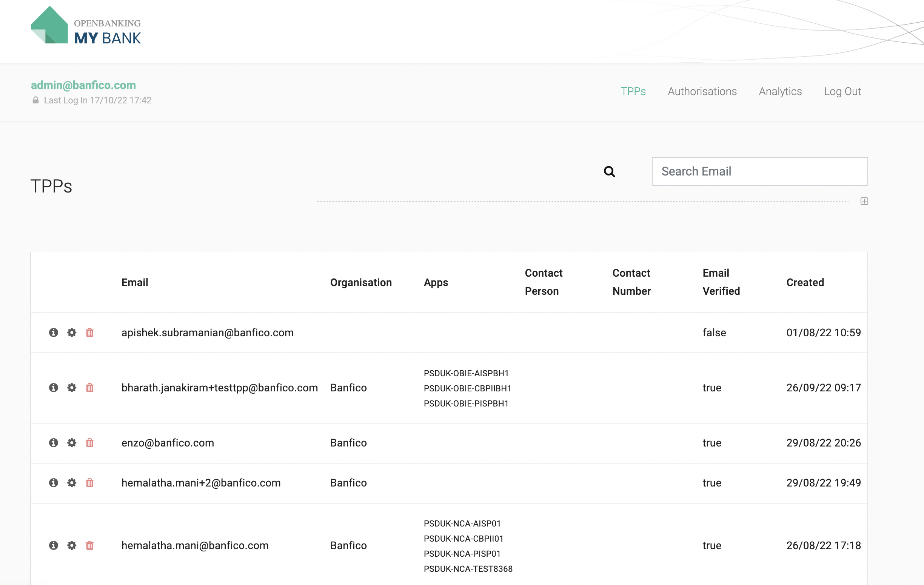Click the add new TPP plus icon

[864, 201]
